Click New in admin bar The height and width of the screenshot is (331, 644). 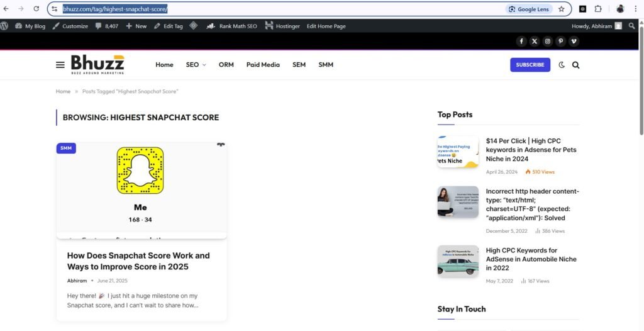pyautogui.click(x=136, y=26)
